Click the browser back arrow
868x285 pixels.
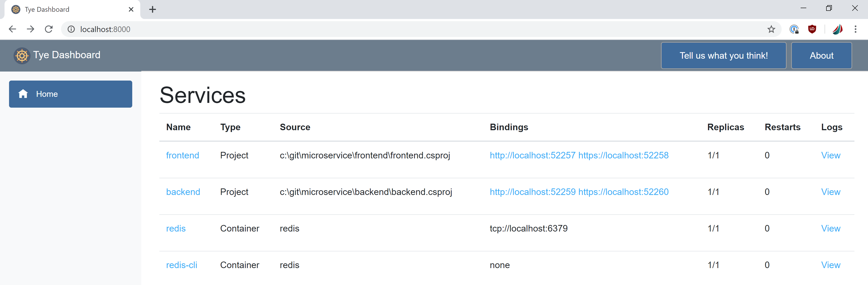(12, 29)
